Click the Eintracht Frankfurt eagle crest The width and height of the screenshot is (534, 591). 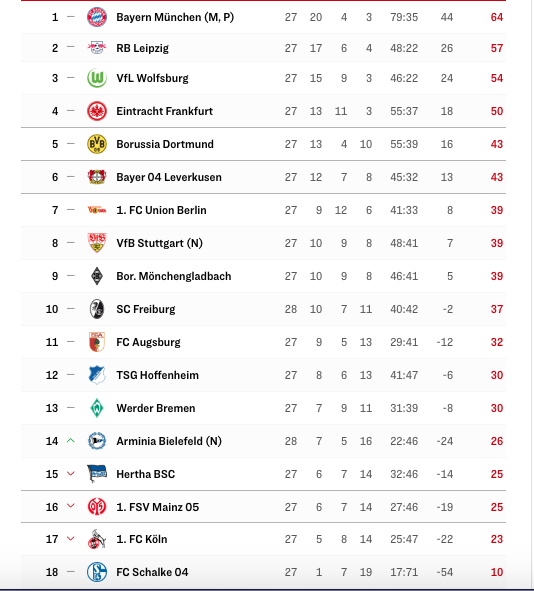[x=97, y=111]
